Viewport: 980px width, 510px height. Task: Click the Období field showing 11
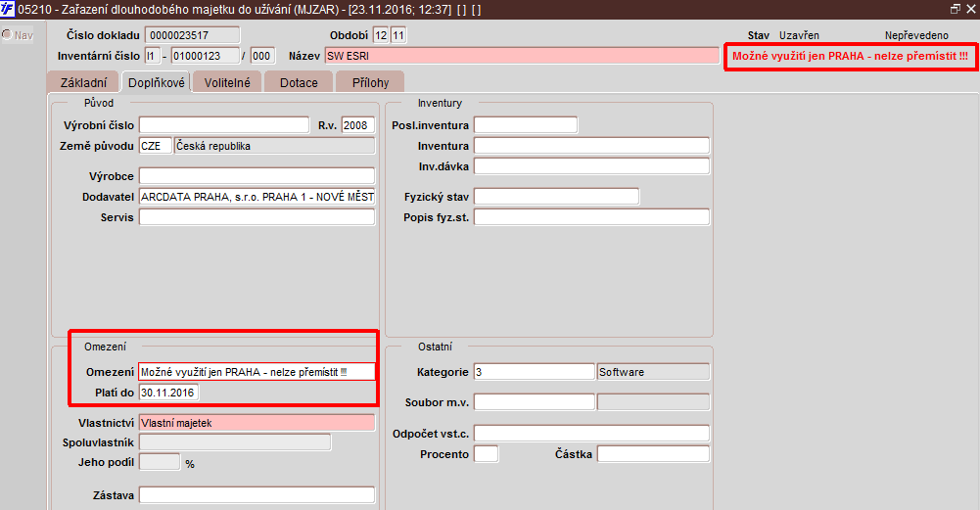(398, 35)
